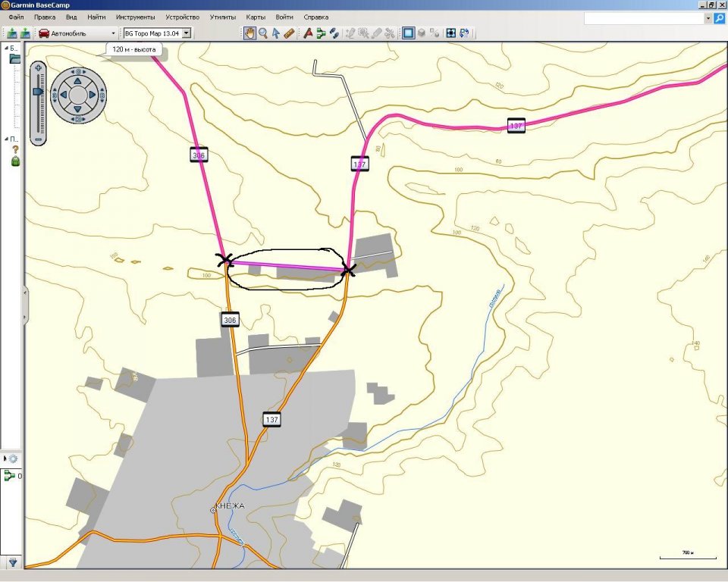Collapse the П... devices tree node
Image resolution: width=728 pixels, height=582 pixels.
click(x=7, y=139)
